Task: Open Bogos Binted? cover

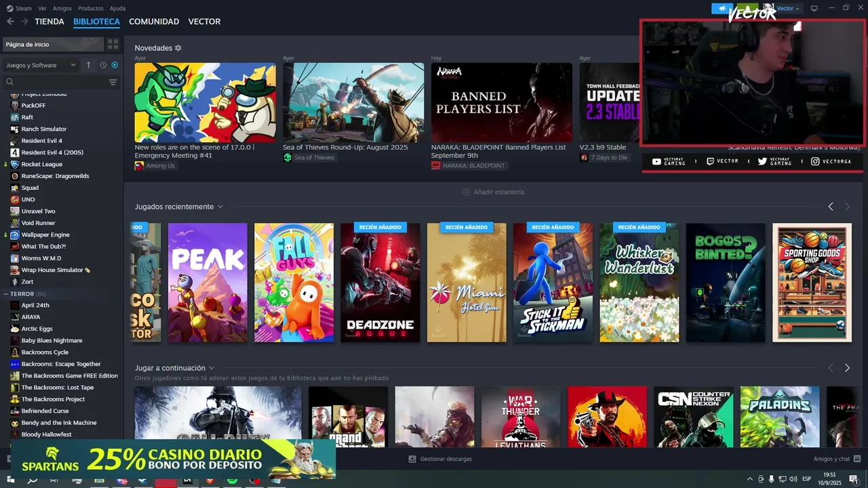Action: pyautogui.click(x=726, y=283)
